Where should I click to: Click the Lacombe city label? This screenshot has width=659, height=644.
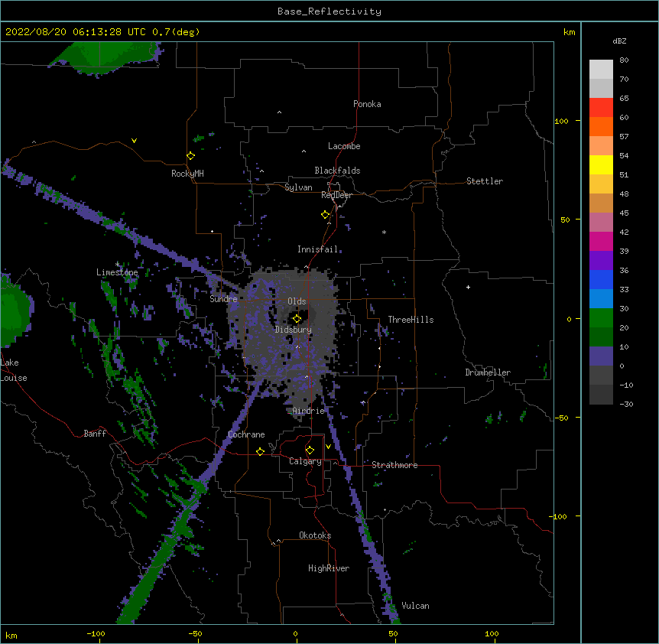[344, 146]
